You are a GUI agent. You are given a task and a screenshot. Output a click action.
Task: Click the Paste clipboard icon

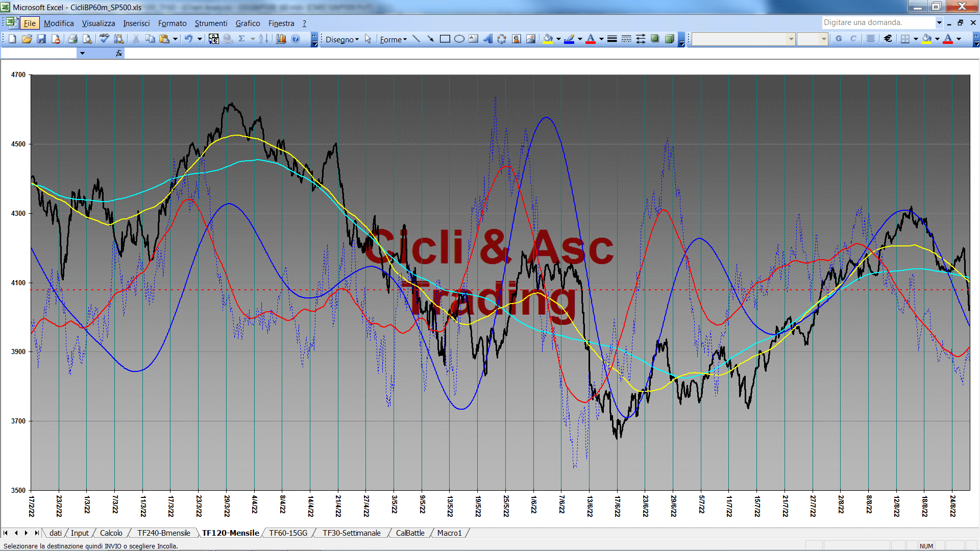tap(164, 39)
